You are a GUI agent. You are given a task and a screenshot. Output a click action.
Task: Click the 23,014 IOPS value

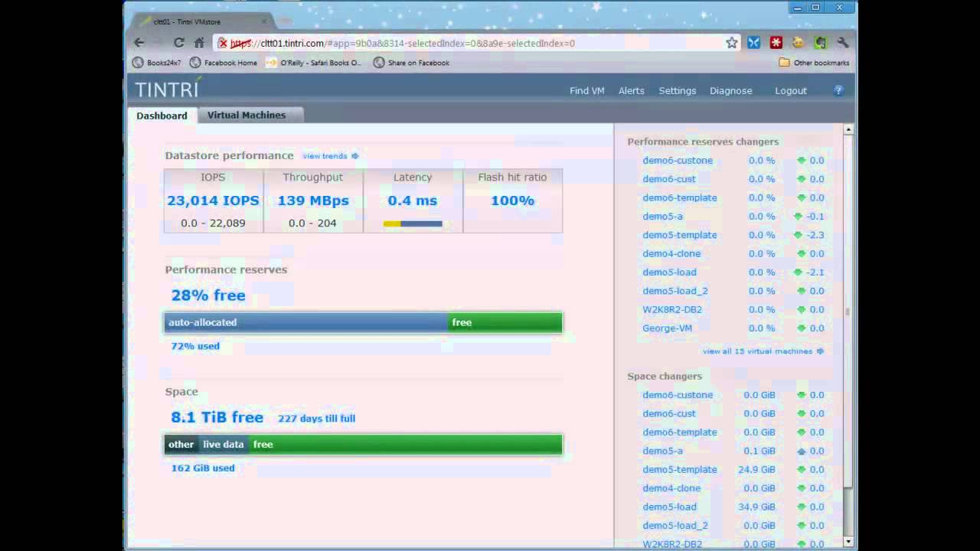pos(214,201)
